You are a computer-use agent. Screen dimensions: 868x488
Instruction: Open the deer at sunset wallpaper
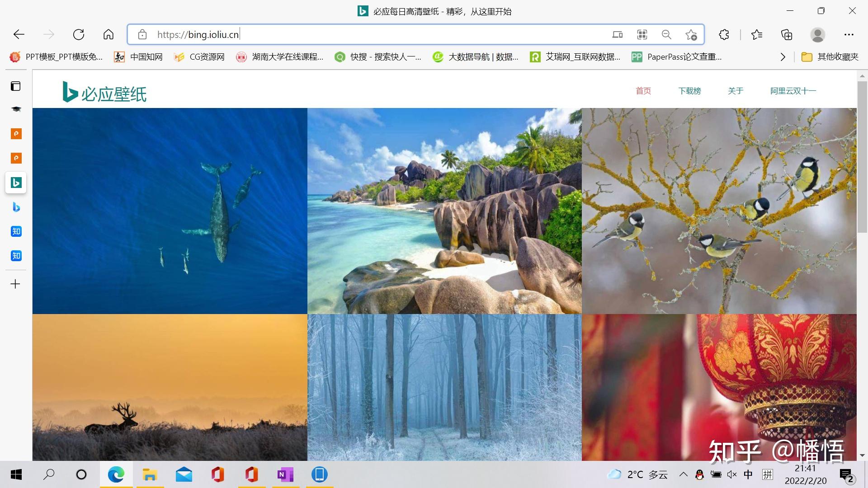click(x=170, y=387)
